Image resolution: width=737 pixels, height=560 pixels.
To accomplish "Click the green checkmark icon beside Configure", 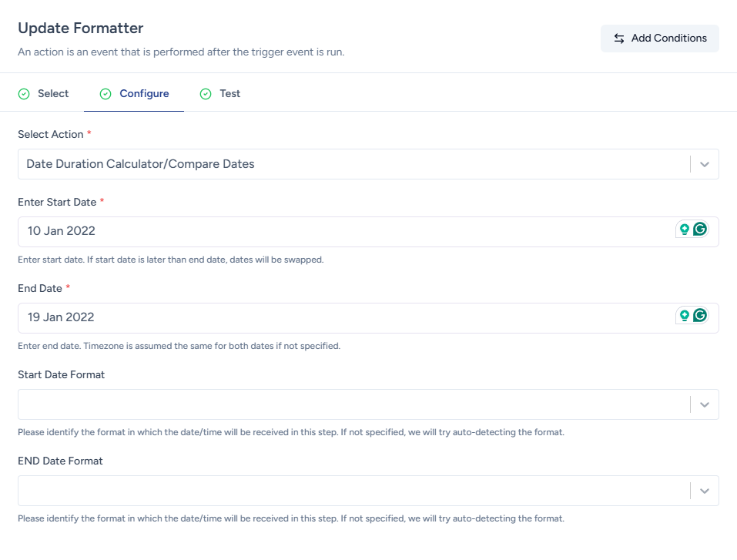I will (x=106, y=94).
